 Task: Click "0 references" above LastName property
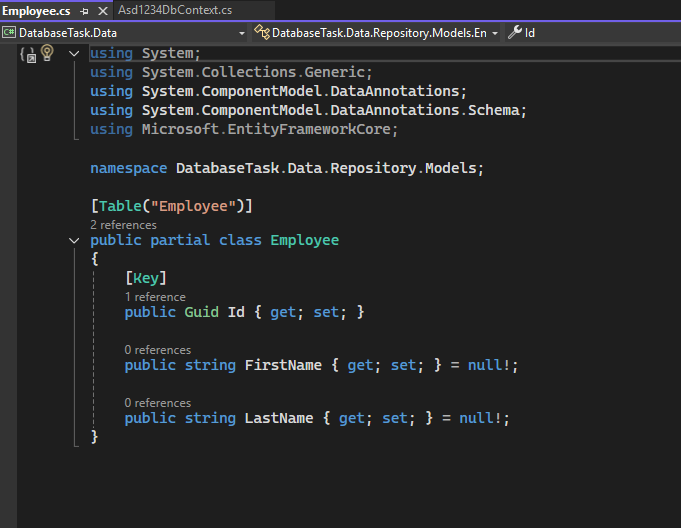[x=158, y=403]
